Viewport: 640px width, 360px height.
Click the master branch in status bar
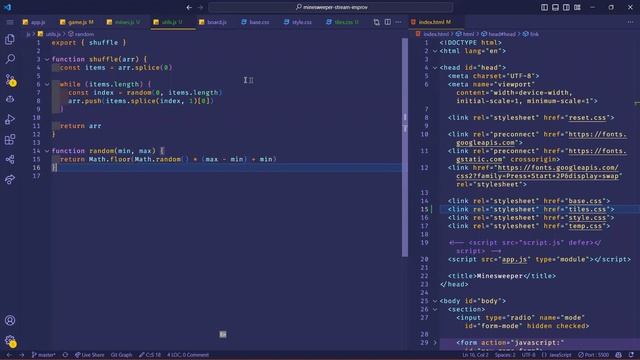click(x=43, y=355)
